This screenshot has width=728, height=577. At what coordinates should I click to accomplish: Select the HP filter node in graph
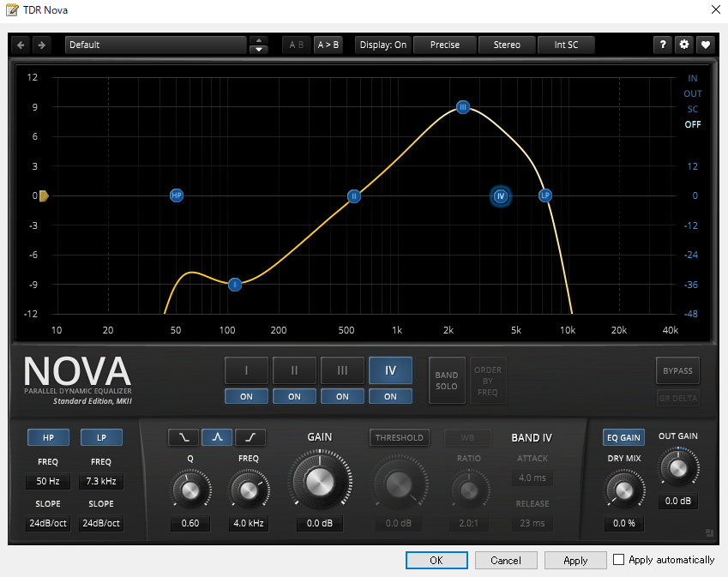(177, 195)
